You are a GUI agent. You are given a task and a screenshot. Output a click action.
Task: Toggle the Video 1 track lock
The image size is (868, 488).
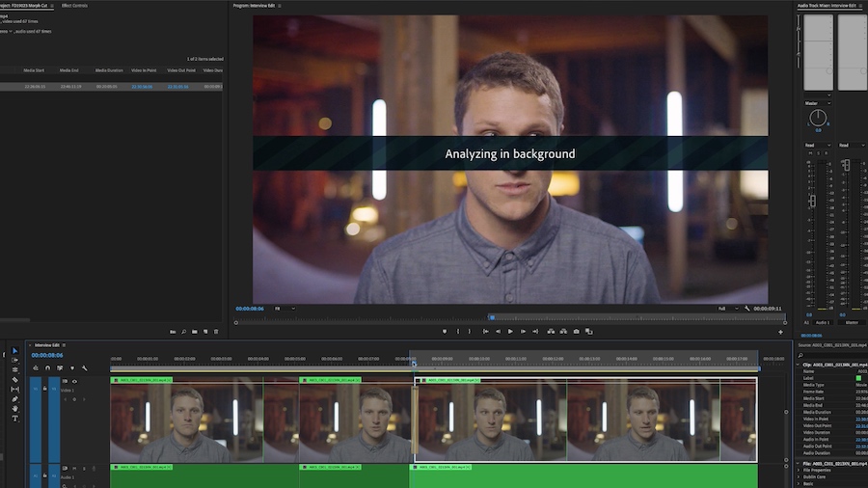(x=44, y=389)
